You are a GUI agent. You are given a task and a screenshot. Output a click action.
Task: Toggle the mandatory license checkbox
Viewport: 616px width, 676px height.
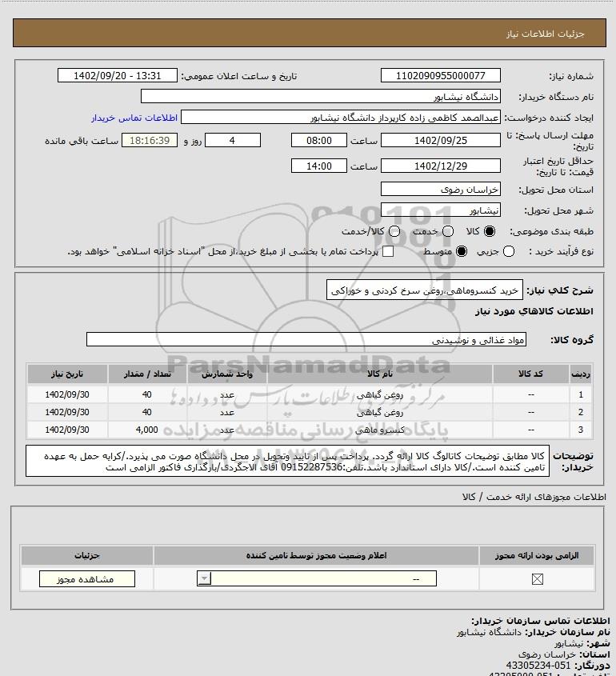coord(537,579)
